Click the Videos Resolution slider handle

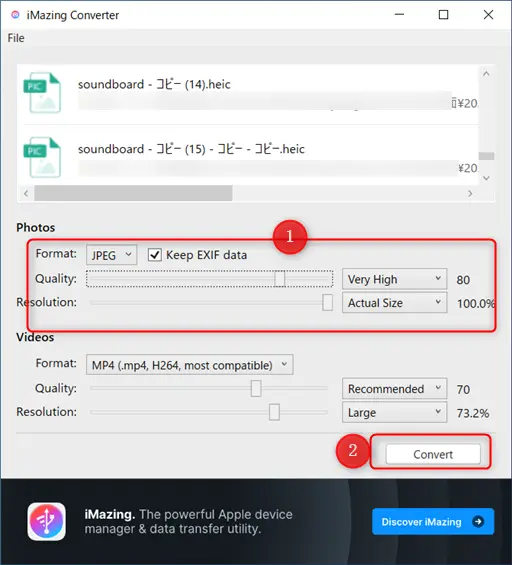[274, 412]
